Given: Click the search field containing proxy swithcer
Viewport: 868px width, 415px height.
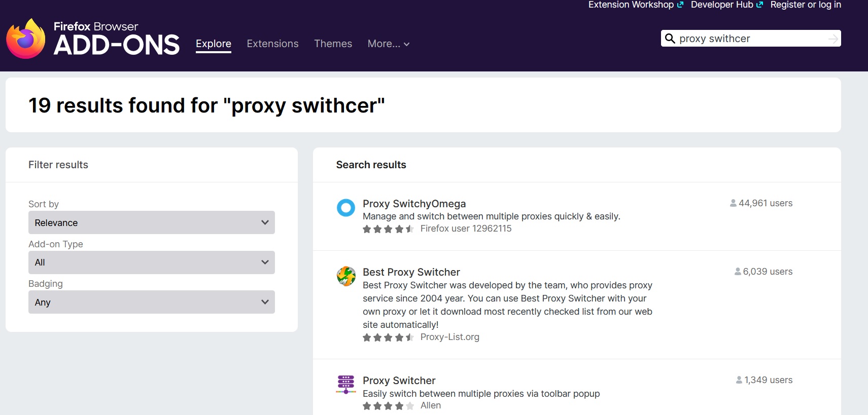Looking at the screenshot, I should [751, 39].
